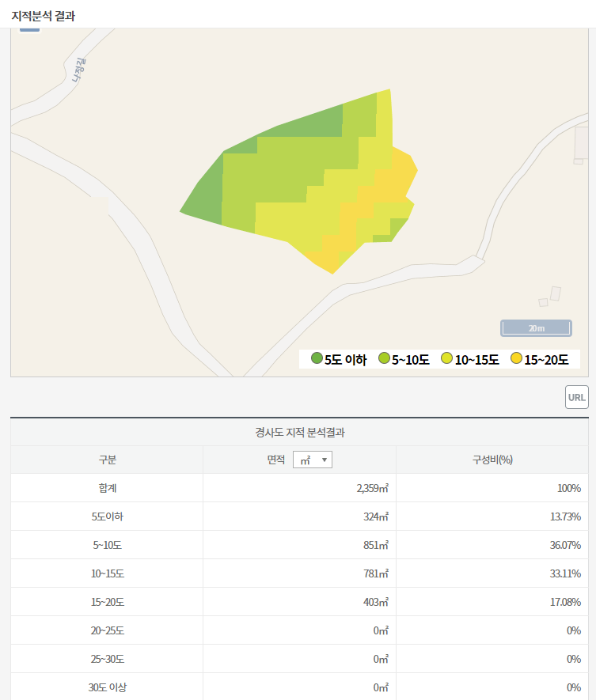
Task: Click the 20~25도 row label
Action: click(x=107, y=631)
